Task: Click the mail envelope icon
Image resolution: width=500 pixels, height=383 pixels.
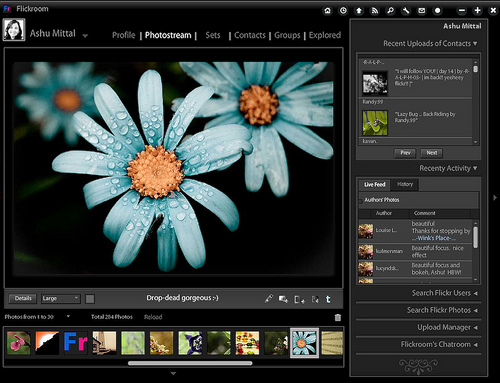Action: point(422,11)
